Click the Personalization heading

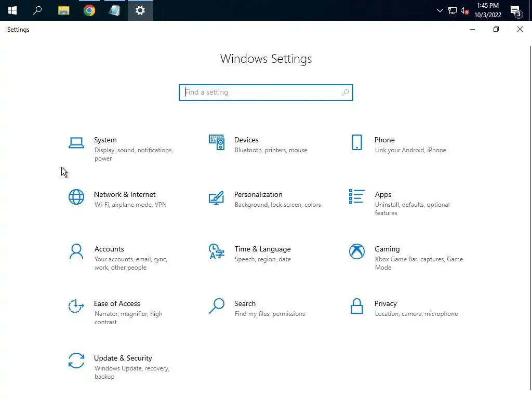258,194
